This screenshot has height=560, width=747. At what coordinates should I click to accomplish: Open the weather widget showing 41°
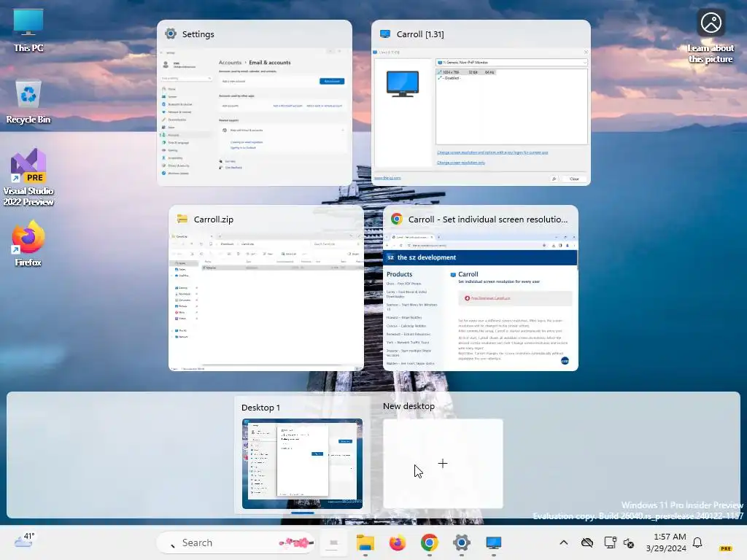tap(24, 541)
